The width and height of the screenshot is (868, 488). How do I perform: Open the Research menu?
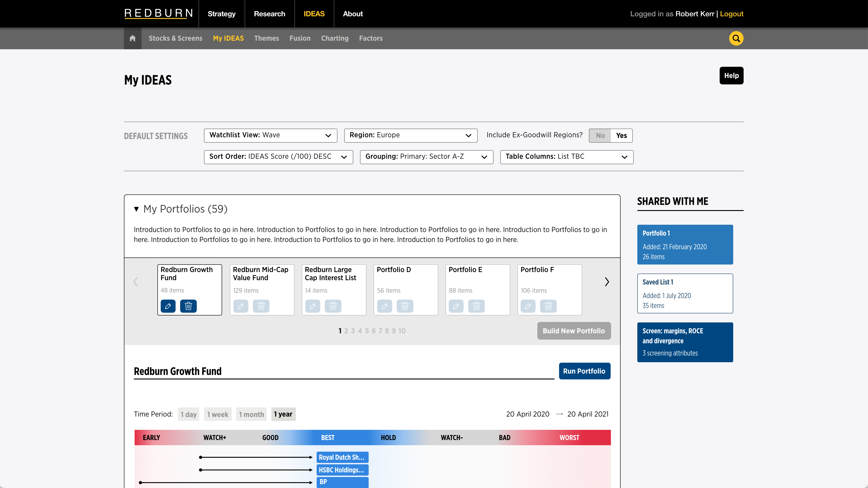coord(270,14)
